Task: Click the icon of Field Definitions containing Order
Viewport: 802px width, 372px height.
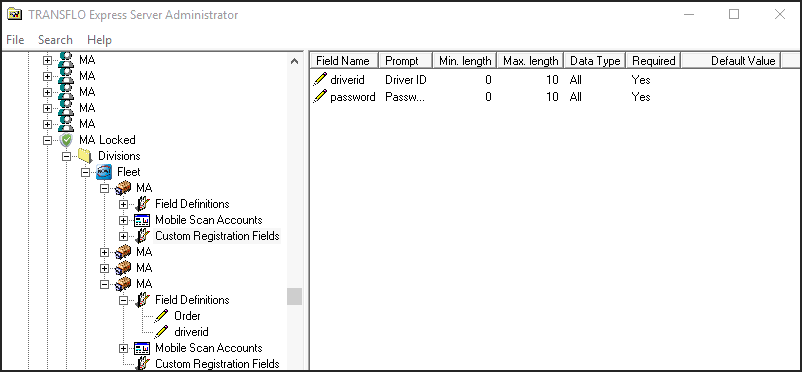Action: pyautogui.click(x=143, y=300)
